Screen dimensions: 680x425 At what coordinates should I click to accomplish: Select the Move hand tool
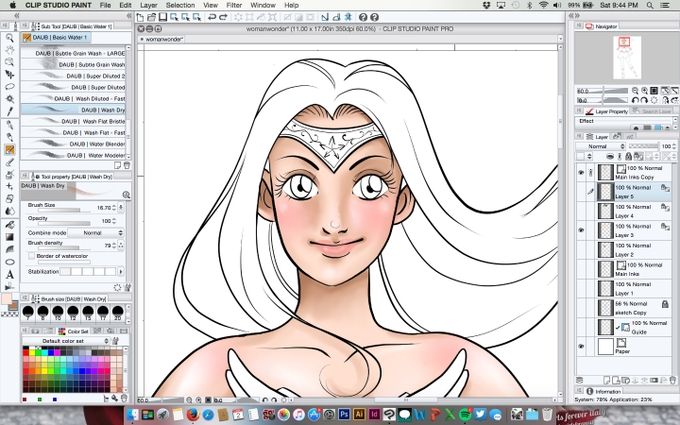click(9, 50)
